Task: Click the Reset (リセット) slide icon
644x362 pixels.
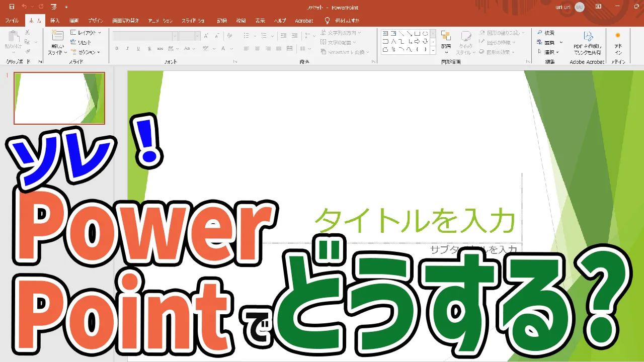Action: click(74, 42)
